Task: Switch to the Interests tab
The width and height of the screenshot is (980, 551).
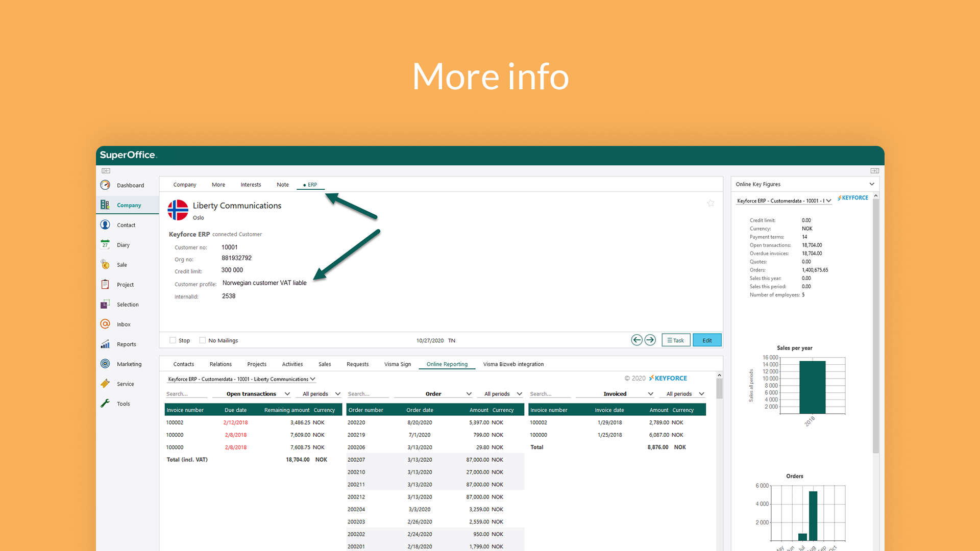Action: point(251,185)
